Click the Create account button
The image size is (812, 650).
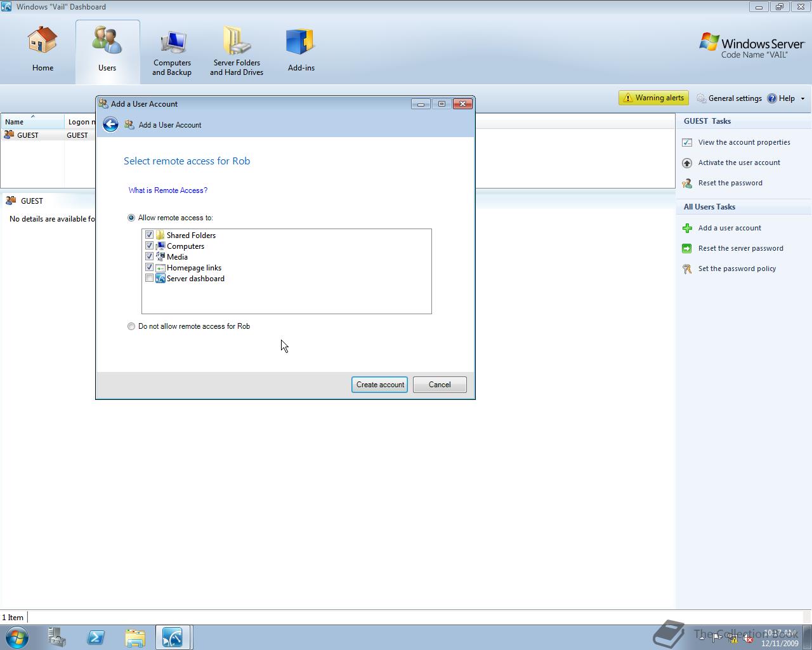[x=379, y=385]
